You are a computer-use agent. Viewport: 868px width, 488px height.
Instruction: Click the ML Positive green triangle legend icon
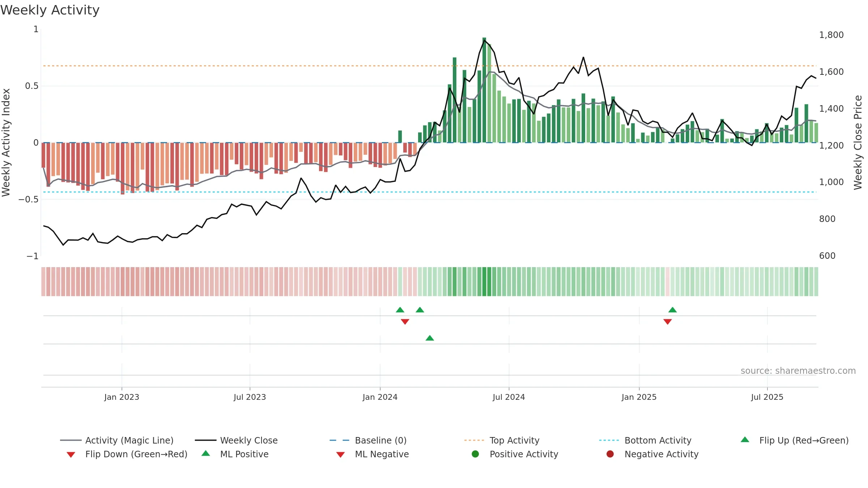point(206,453)
